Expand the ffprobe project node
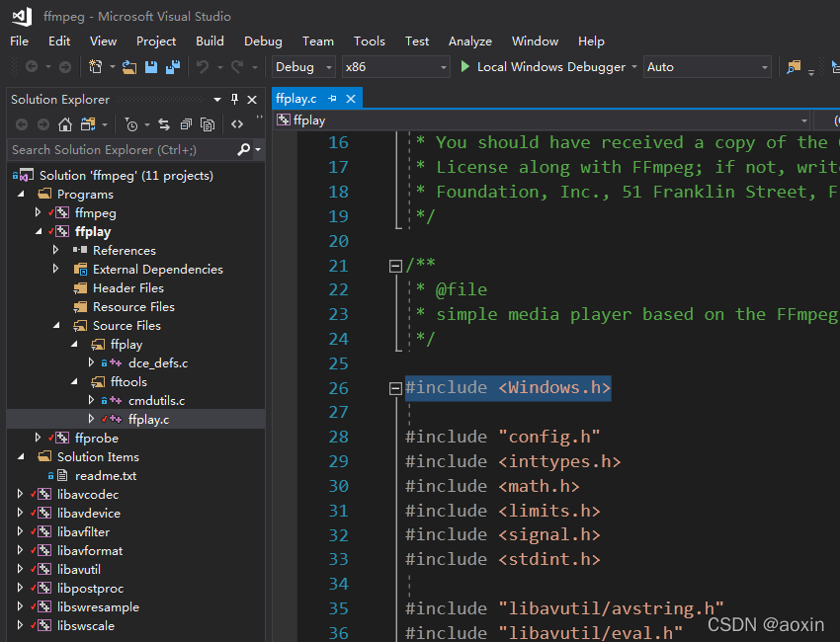840x642 pixels. (x=38, y=438)
